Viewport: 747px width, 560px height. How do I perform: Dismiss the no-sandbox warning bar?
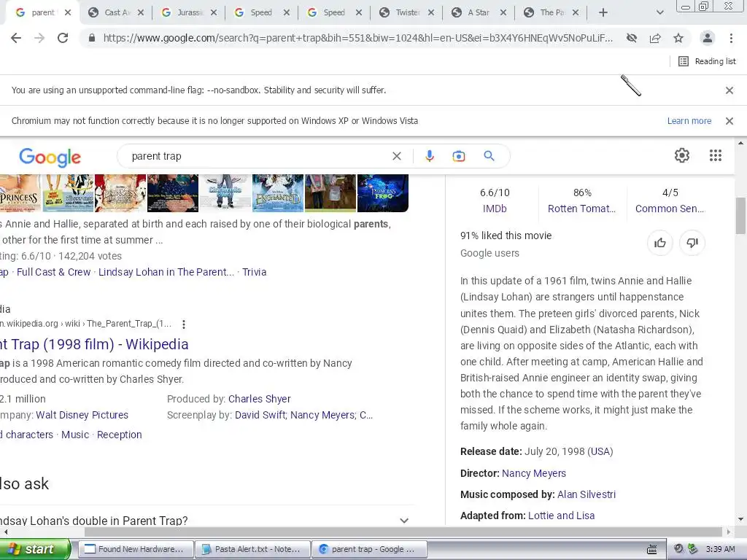[729, 90]
